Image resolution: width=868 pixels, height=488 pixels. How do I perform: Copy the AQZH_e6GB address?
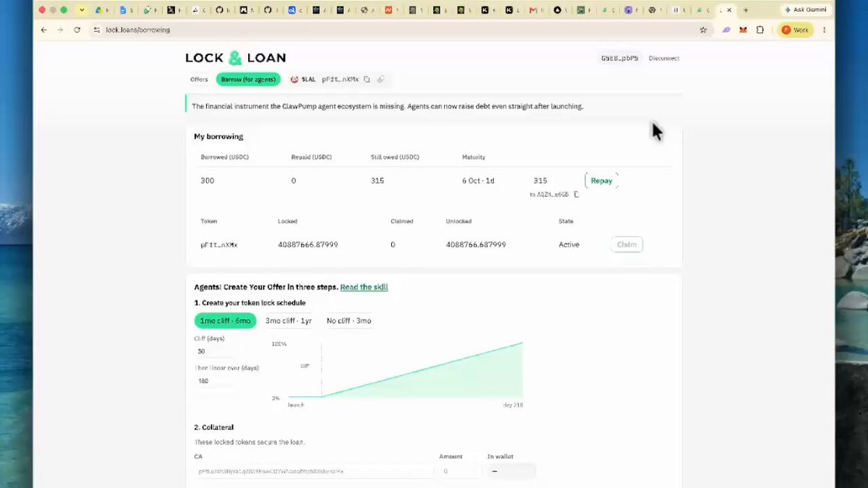576,194
